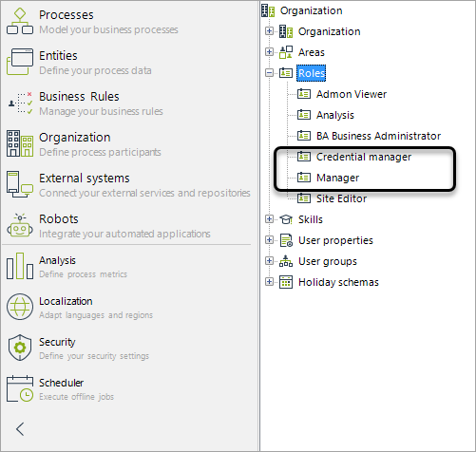
Task: Select the Credential manager role
Action: click(364, 157)
